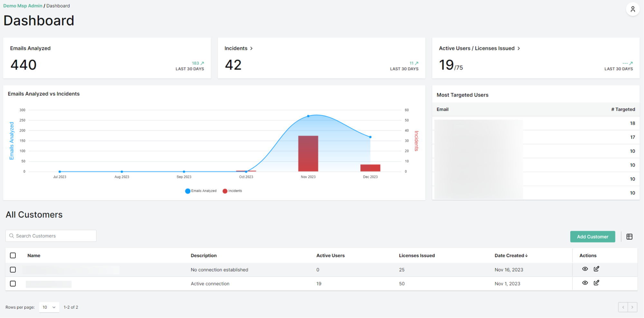Click the magnifier icon in Search Customers
Viewport: 644px width, 318px height.
12,236
